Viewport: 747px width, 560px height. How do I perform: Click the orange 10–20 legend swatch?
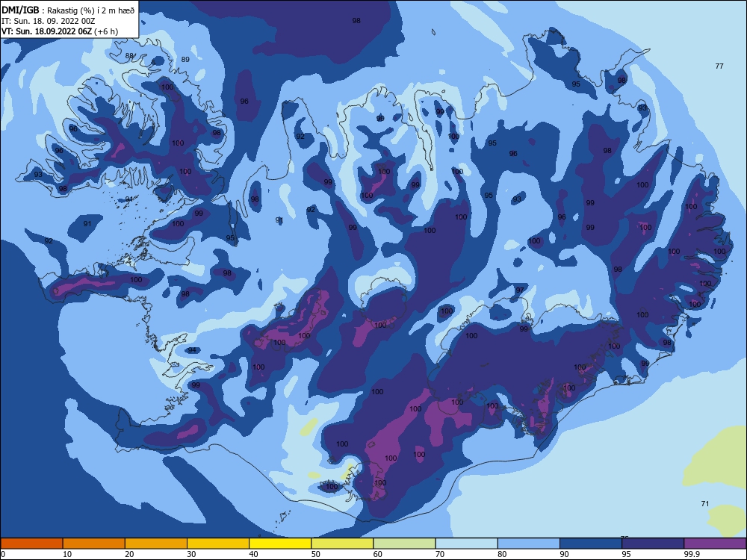click(x=94, y=544)
